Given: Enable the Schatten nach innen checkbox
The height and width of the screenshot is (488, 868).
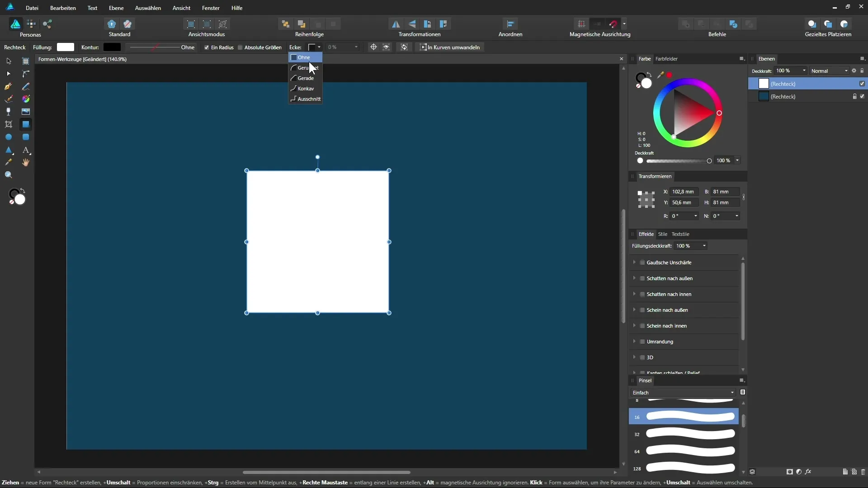Looking at the screenshot, I should coord(642,294).
